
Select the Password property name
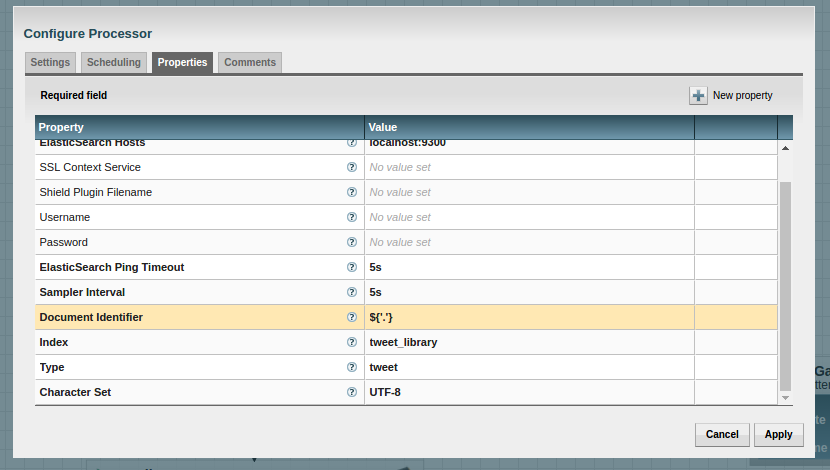point(64,242)
